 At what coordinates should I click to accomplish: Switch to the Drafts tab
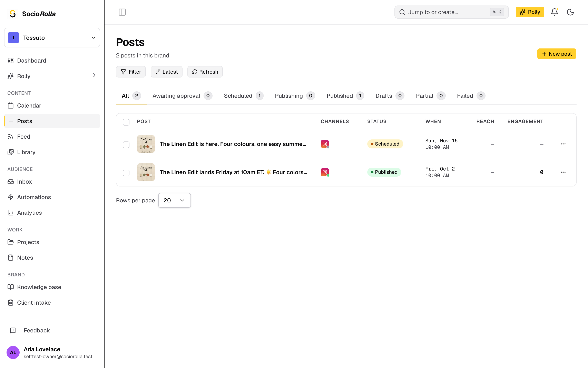point(390,96)
